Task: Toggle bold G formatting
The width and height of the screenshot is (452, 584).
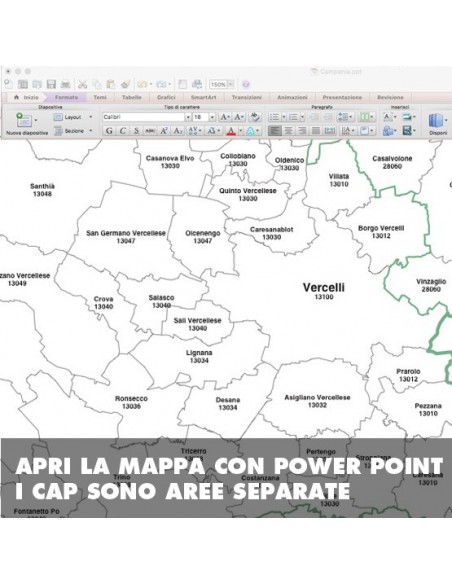Action: [109, 131]
